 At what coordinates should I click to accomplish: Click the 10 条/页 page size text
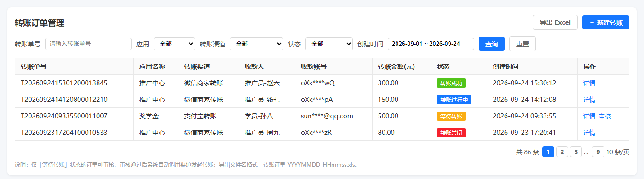[x=618, y=152]
